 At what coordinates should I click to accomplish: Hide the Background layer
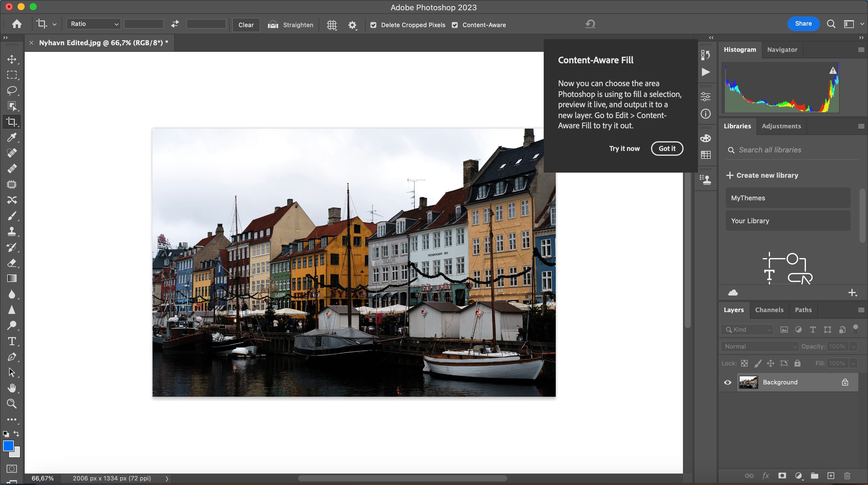[728, 382]
